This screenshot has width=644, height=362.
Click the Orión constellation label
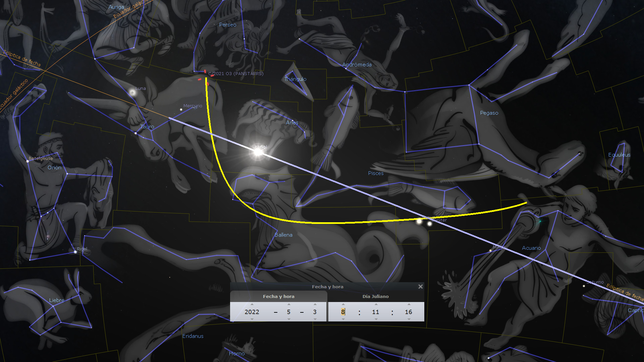pyautogui.click(x=54, y=168)
